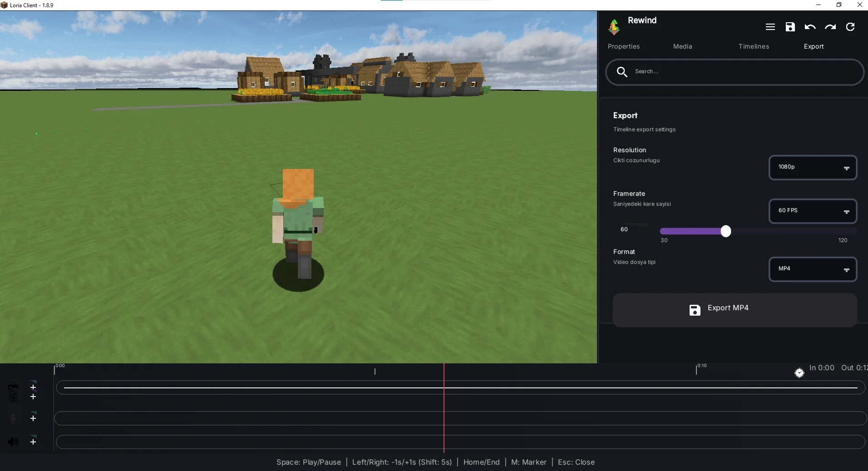Undo the last edit with arrow icon

point(810,27)
